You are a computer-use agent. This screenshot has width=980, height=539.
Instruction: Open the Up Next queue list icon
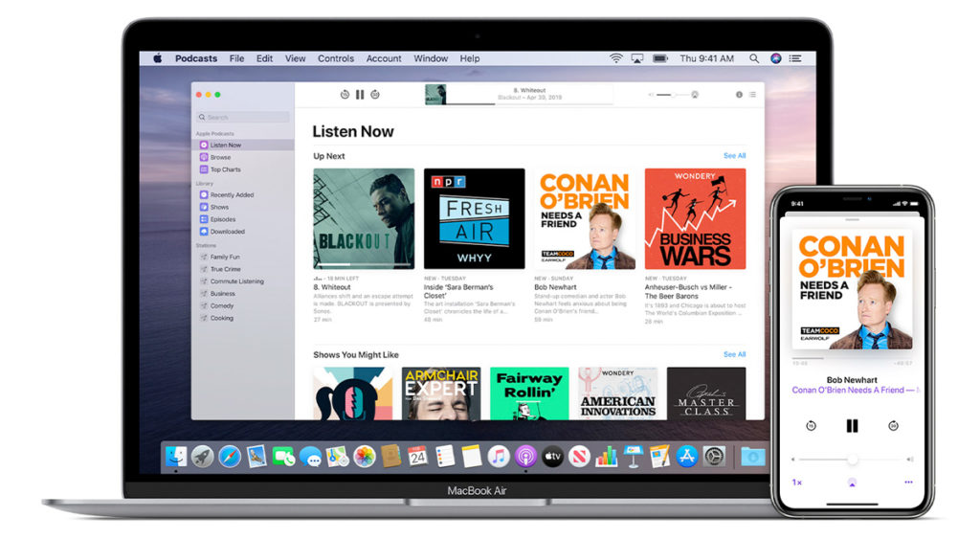pos(752,95)
